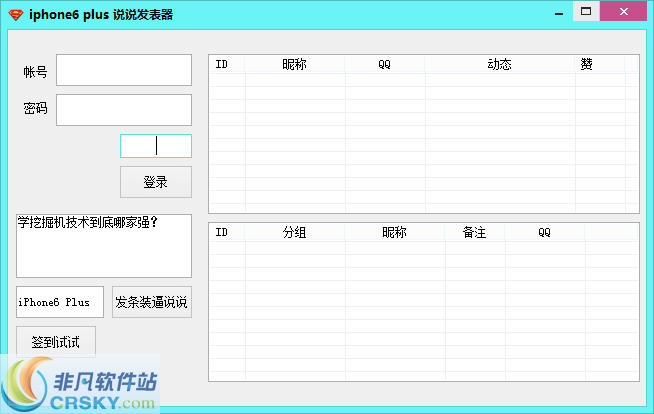This screenshot has height=414, width=654.
Task: Sort upper table by 昵称 column header
Action: click(295, 64)
